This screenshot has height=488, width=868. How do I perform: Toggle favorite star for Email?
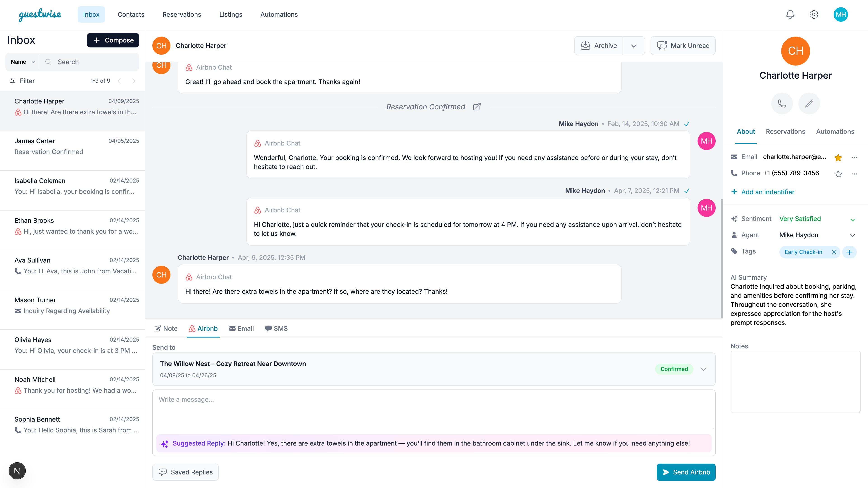coord(838,157)
